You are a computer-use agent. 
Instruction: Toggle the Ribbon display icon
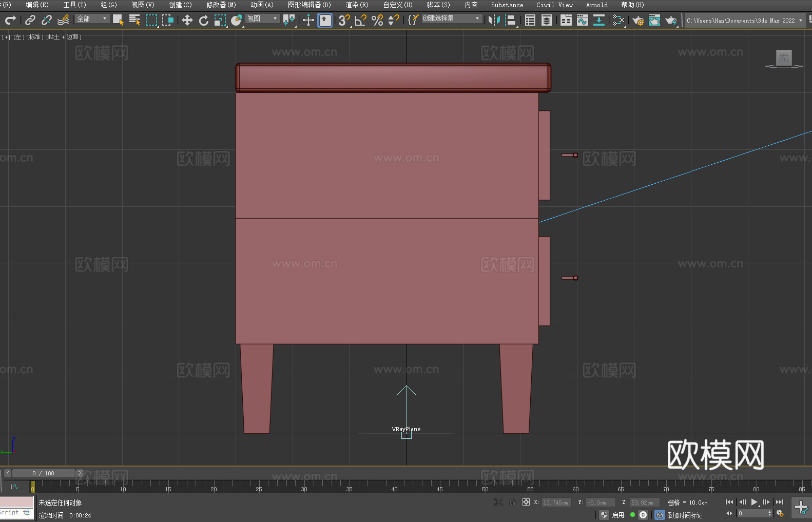pyautogui.click(x=566, y=20)
